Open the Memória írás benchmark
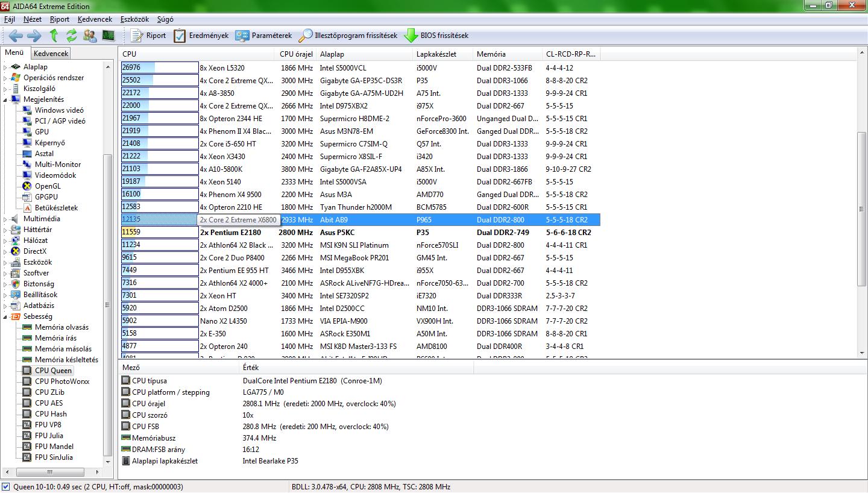 point(55,338)
